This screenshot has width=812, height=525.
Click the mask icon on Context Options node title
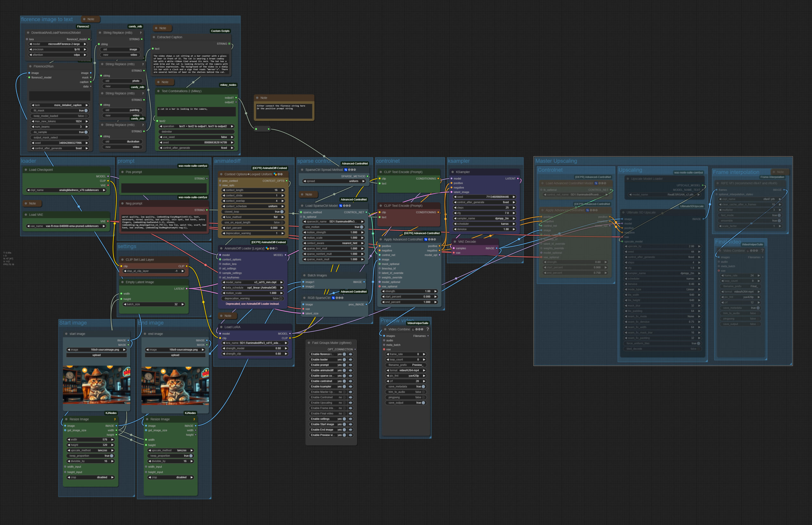[275, 174]
